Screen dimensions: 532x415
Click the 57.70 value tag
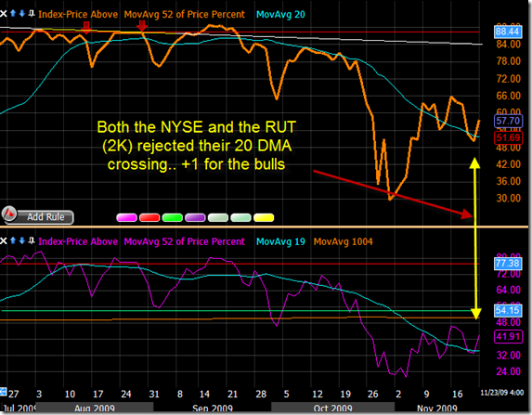pyautogui.click(x=508, y=121)
